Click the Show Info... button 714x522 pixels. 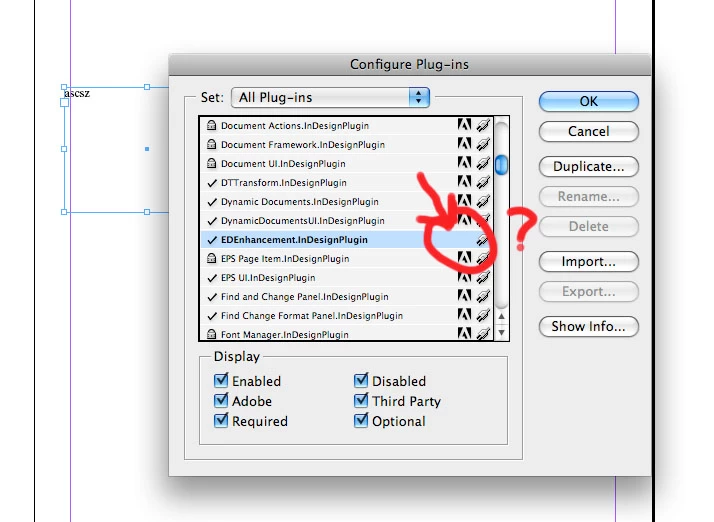click(589, 326)
